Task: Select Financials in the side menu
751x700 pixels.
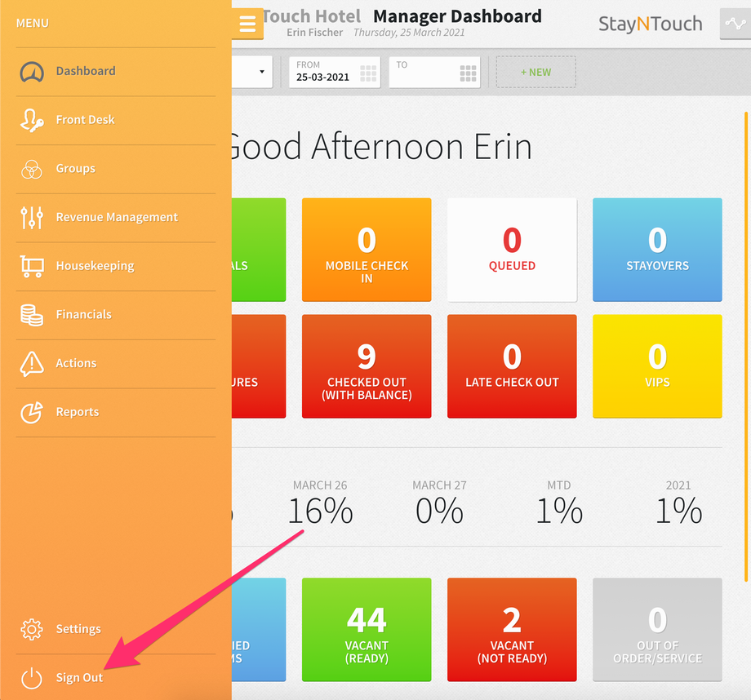Action: 115,315
